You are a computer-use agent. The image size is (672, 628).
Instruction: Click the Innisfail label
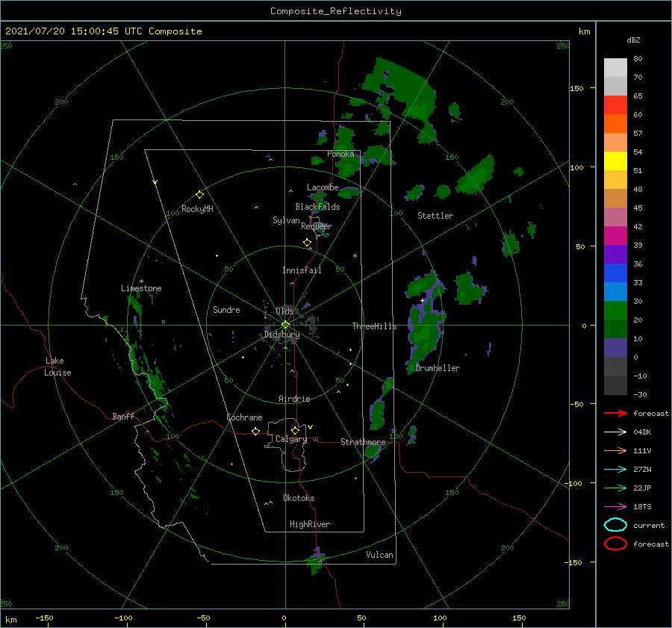coord(302,270)
